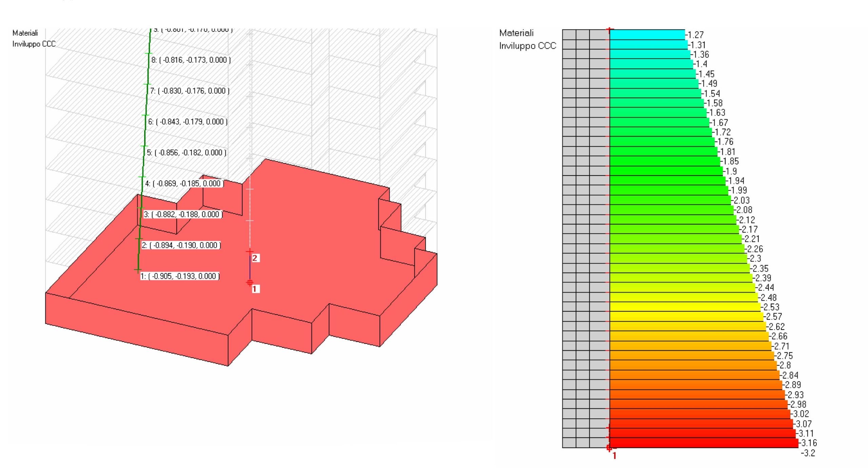Click chart value -2.39

[x=762, y=278]
